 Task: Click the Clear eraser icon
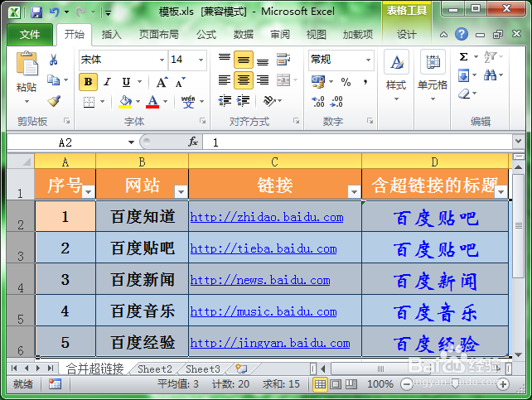463,94
